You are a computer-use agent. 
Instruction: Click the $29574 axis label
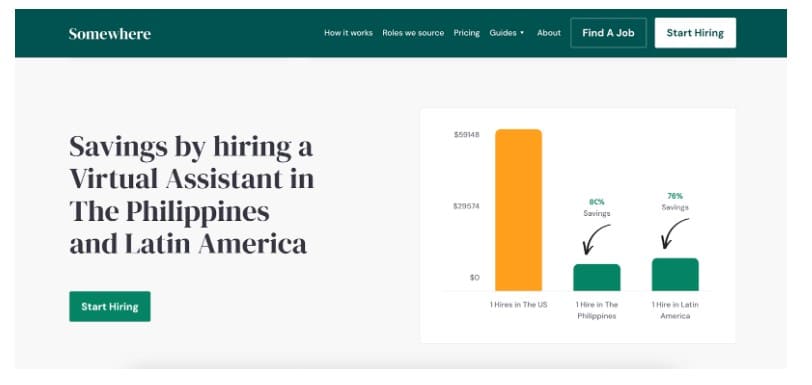(x=466, y=206)
